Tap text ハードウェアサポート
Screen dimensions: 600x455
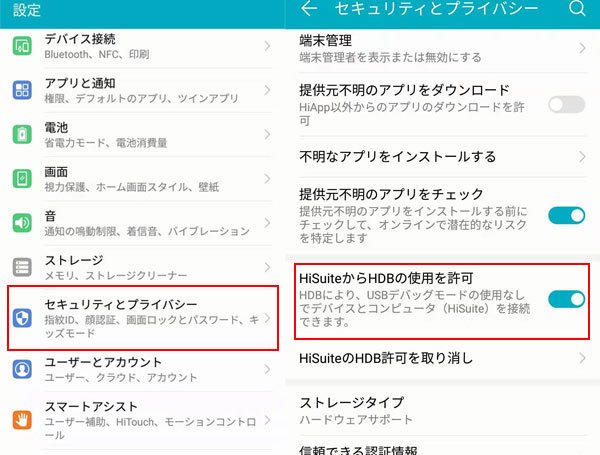(x=356, y=419)
